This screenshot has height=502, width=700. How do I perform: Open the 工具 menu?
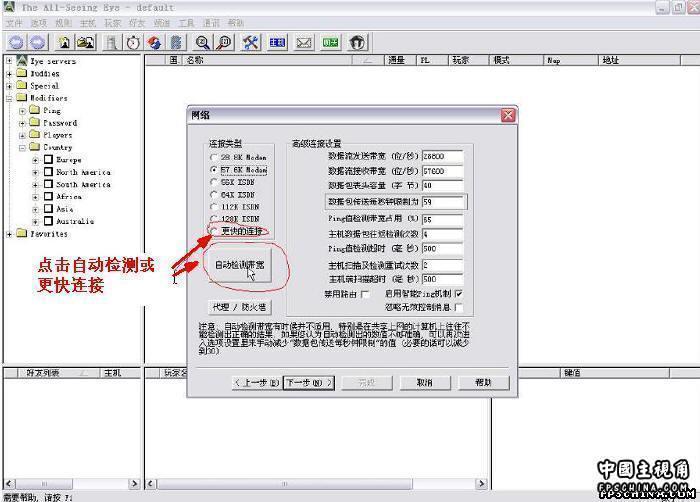pos(187,23)
